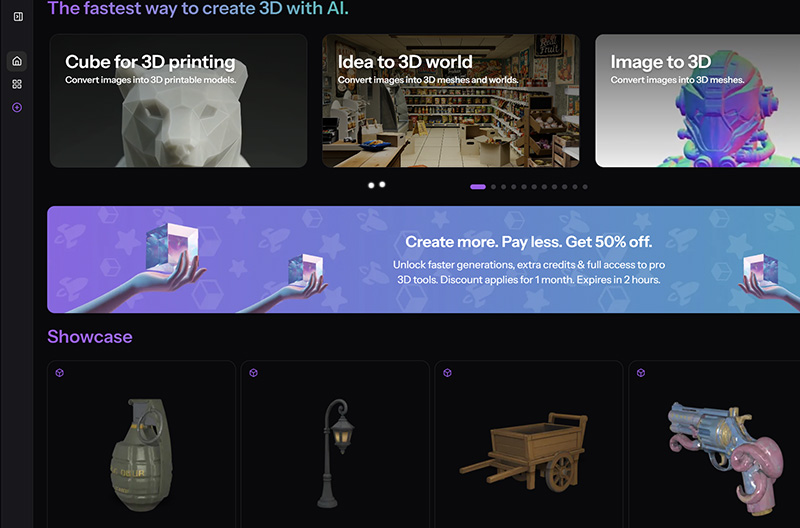The height and width of the screenshot is (528, 800).
Task: Select the active purple carousel indicator
Action: click(x=478, y=187)
